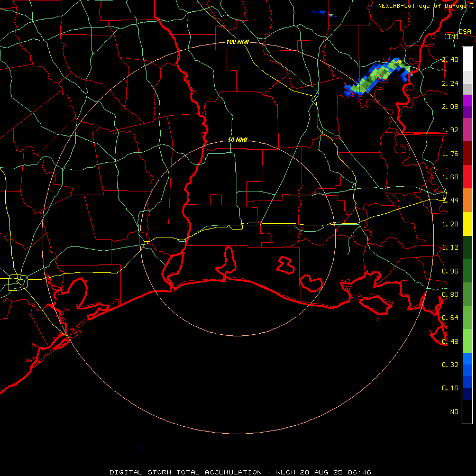Click the 2.40 legend value
Screen dimensions: 476x476
click(x=450, y=59)
